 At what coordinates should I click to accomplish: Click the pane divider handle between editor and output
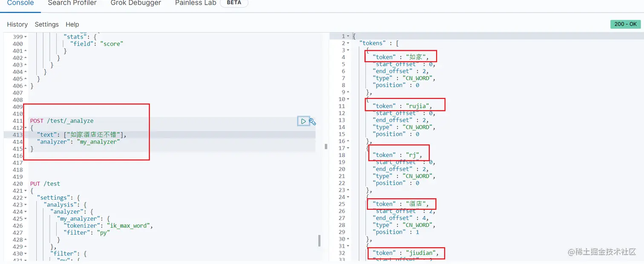(x=326, y=146)
